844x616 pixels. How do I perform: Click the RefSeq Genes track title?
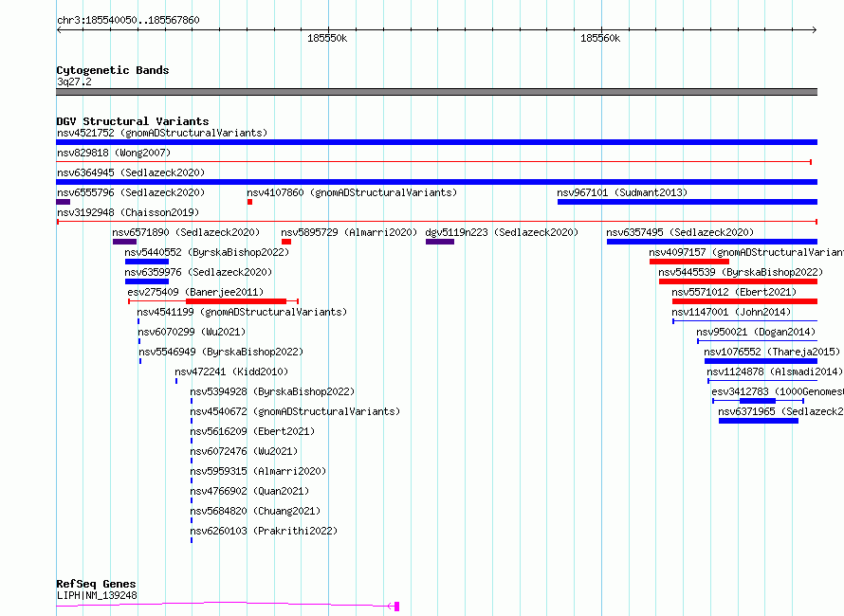click(96, 584)
